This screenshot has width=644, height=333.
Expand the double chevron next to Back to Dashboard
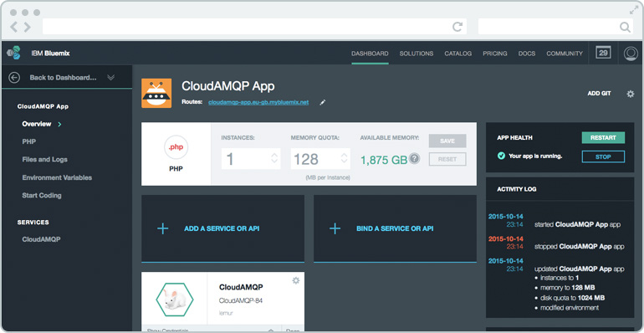pos(110,77)
